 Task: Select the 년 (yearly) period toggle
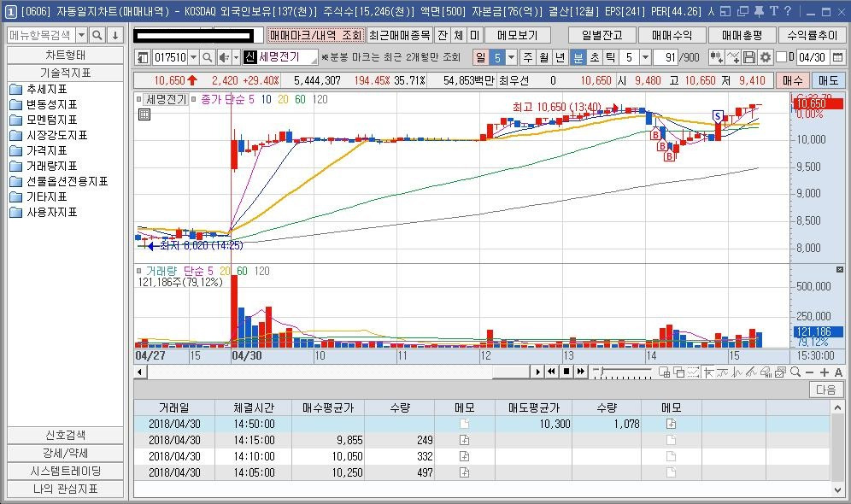[x=560, y=57]
